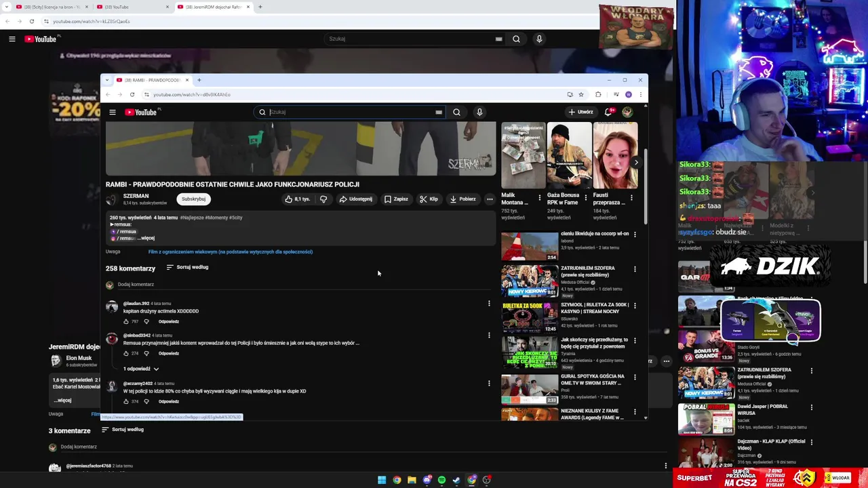The width and height of the screenshot is (868, 488).
Task: Open Spotify from the taskbar
Action: pyautogui.click(x=441, y=480)
